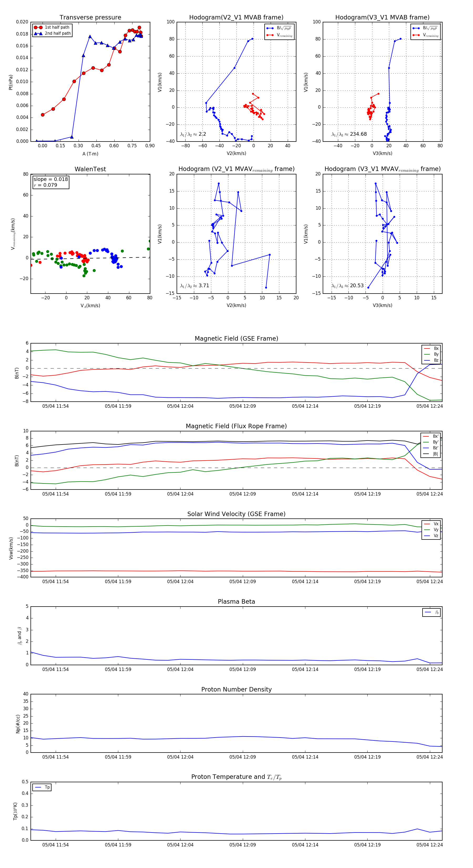Click 'Hodogram (V3_V1 MVAV remaining frame)' title
The width and height of the screenshot is (473, 868).
point(382,169)
